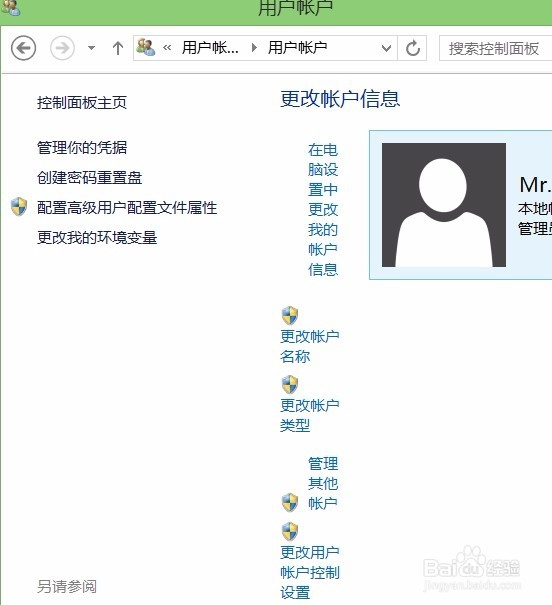
Task: Open 管理你的凭据 link
Action: tap(82, 147)
